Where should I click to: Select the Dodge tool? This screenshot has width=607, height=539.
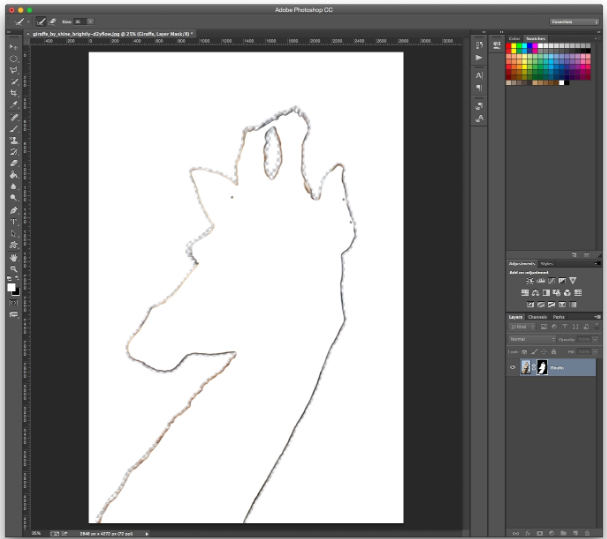click(x=14, y=197)
